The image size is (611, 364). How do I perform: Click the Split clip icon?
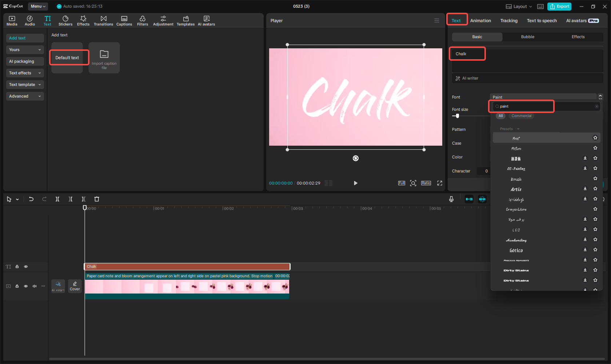[x=57, y=199]
